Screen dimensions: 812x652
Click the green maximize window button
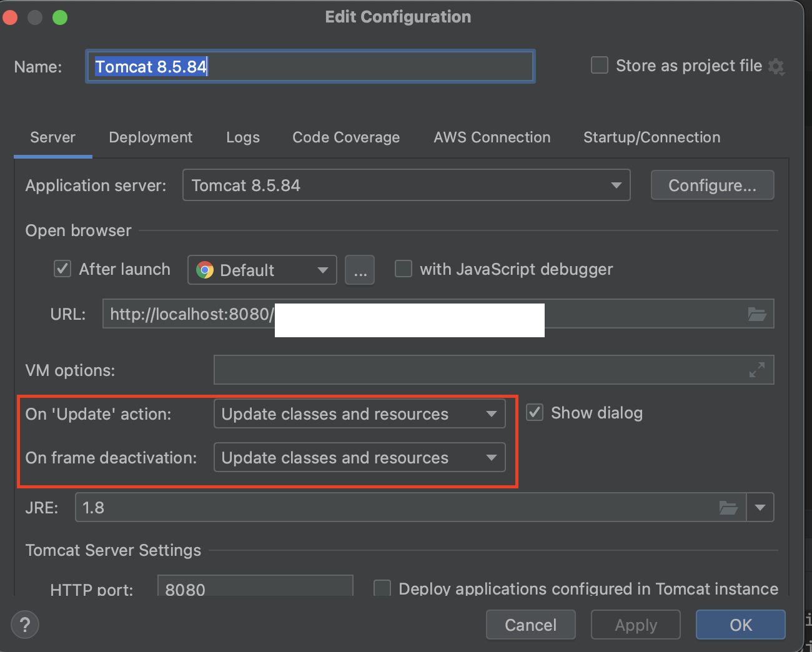(60, 17)
